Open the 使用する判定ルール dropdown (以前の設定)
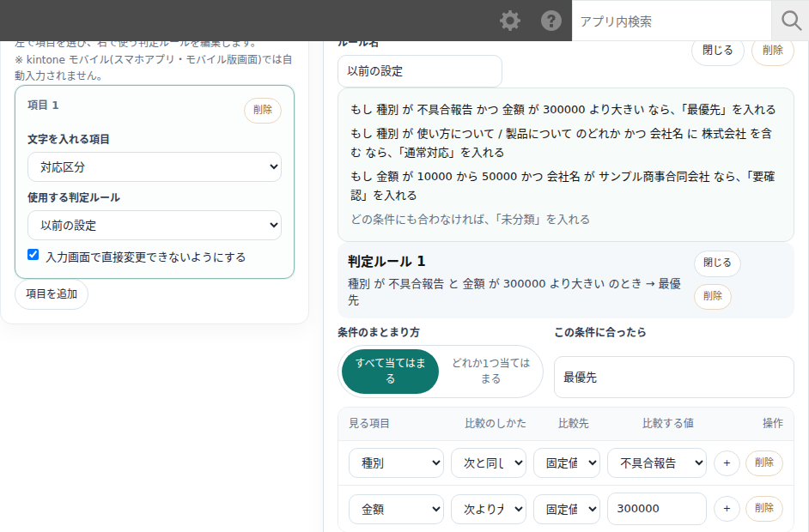809x532 pixels. click(x=155, y=226)
